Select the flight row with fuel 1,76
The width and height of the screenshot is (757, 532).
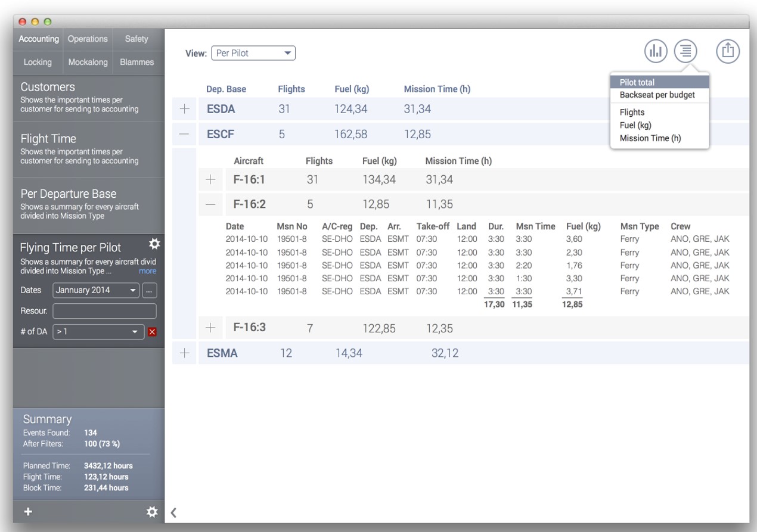coord(477,266)
